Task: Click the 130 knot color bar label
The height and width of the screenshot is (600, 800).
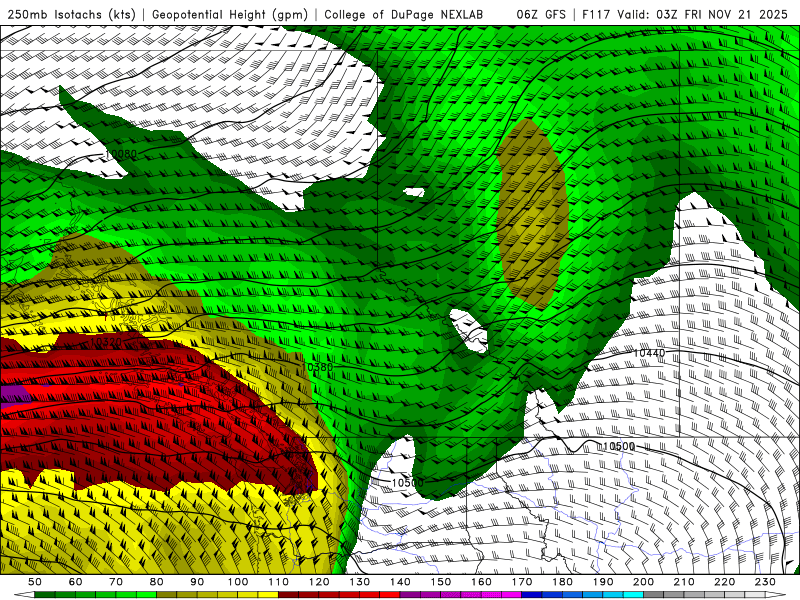Action: coord(360,582)
